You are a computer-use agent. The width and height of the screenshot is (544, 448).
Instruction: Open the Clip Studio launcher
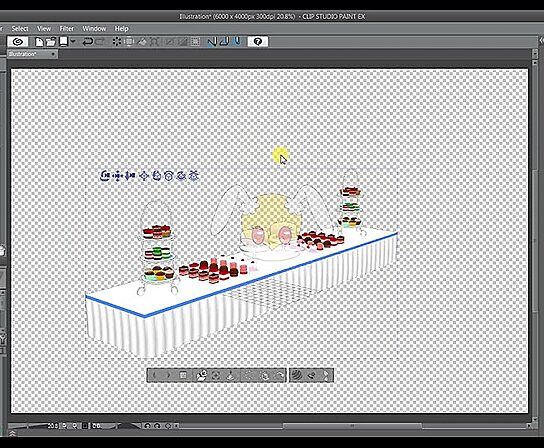tap(18, 42)
